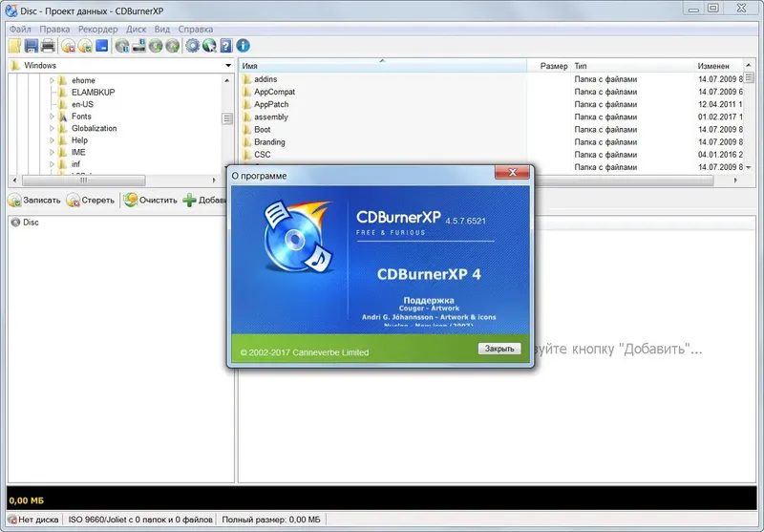Click the folder tree's vertical scrollbar thumb
Image resolution: width=764 pixels, height=532 pixels.
click(x=227, y=118)
